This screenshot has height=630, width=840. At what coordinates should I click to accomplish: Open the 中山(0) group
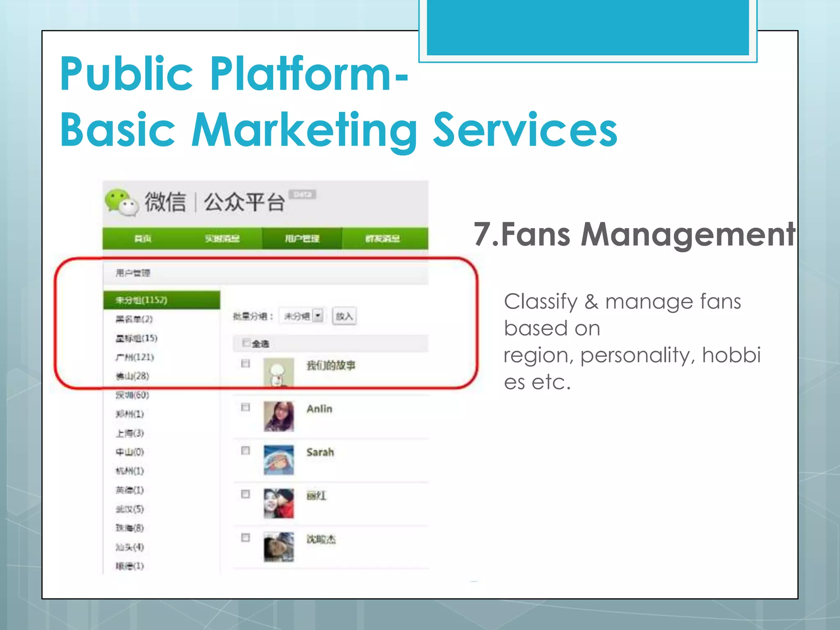pyautogui.click(x=130, y=452)
